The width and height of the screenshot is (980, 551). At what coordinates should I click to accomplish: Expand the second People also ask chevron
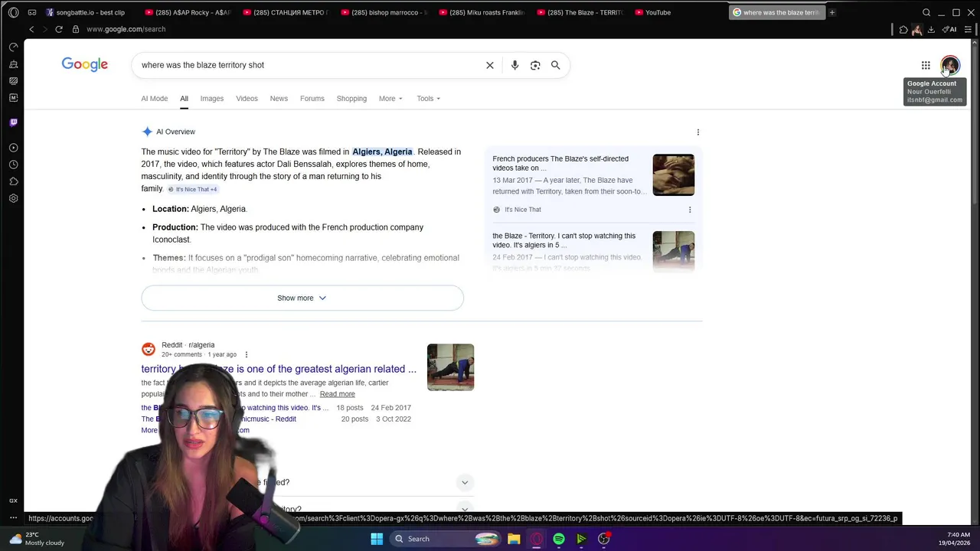click(x=465, y=509)
